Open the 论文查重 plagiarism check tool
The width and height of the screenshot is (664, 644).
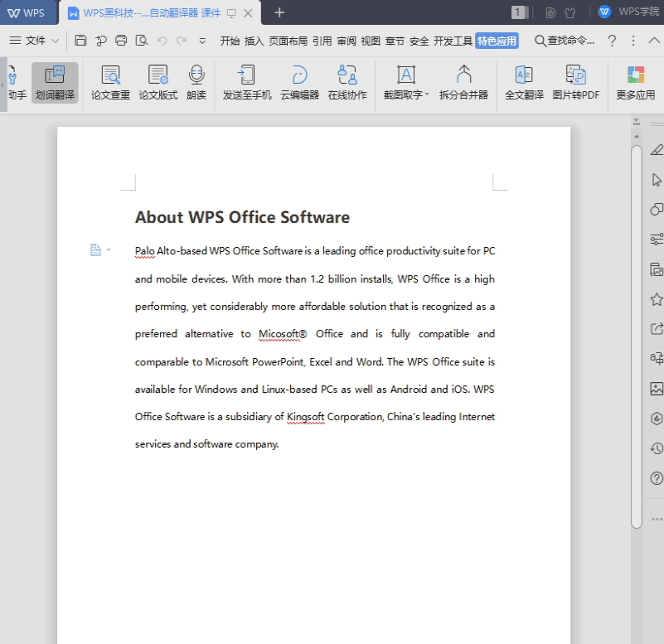(110, 83)
